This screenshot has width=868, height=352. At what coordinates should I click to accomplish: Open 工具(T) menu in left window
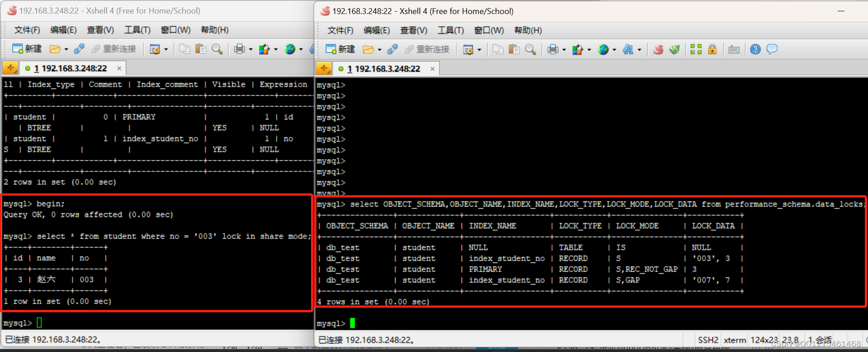click(137, 30)
